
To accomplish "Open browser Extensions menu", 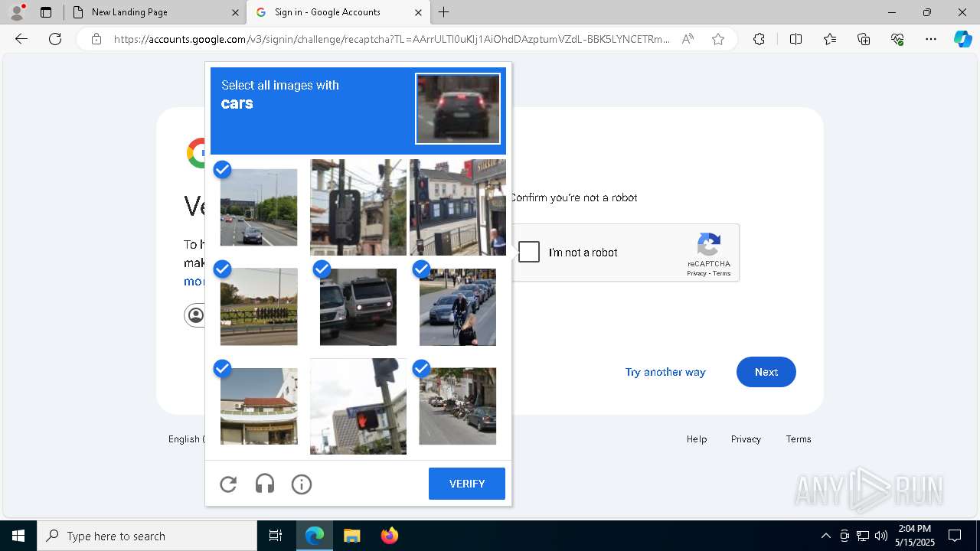I will (x=759, y=39).
